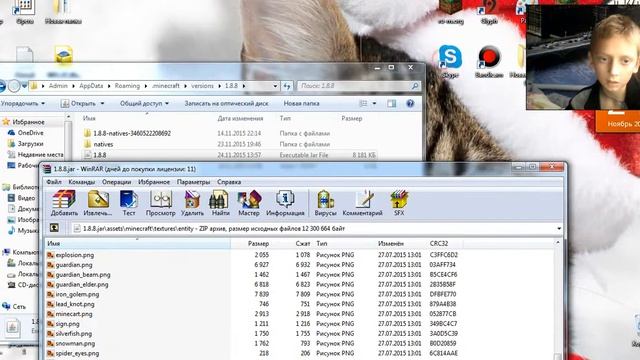Click the AppData breadcrumb segment

click(91, 86)
